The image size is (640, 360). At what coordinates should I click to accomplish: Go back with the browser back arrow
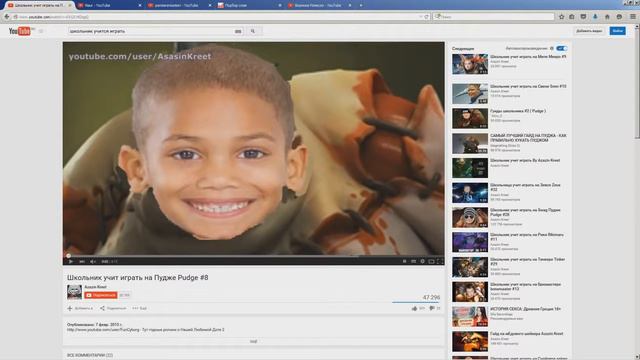tap(7, 17)
